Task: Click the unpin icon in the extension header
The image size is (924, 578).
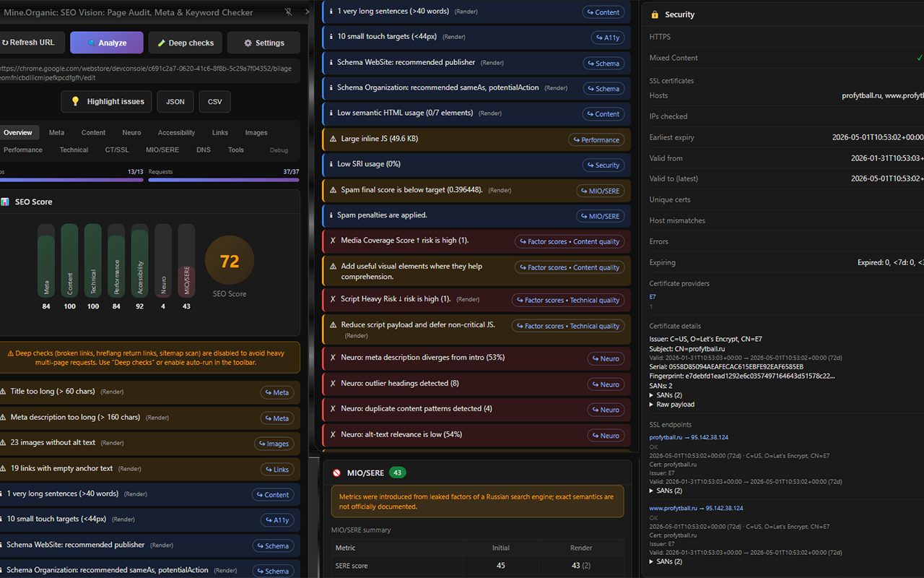Action: point(289,12)
